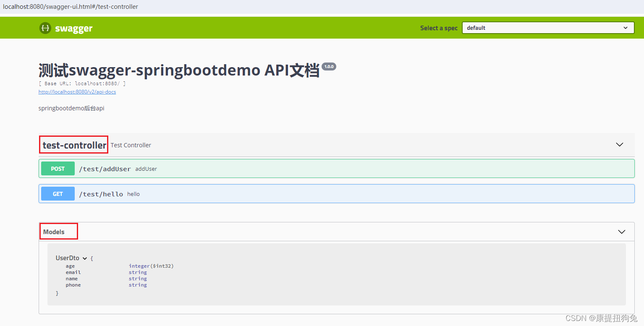This screenshot has width=644, height=326.
Task: Click the 'integer($int32)' type value
Action: point(151,266)
